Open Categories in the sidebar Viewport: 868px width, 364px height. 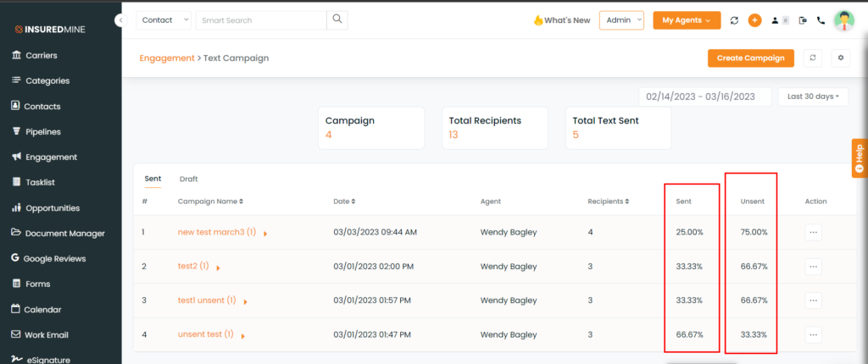click(41, 80)
